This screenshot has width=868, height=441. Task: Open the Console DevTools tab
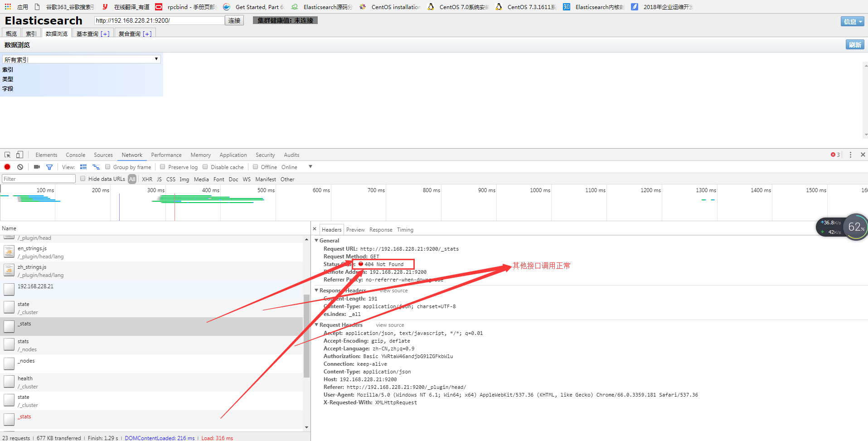[75, 155]
